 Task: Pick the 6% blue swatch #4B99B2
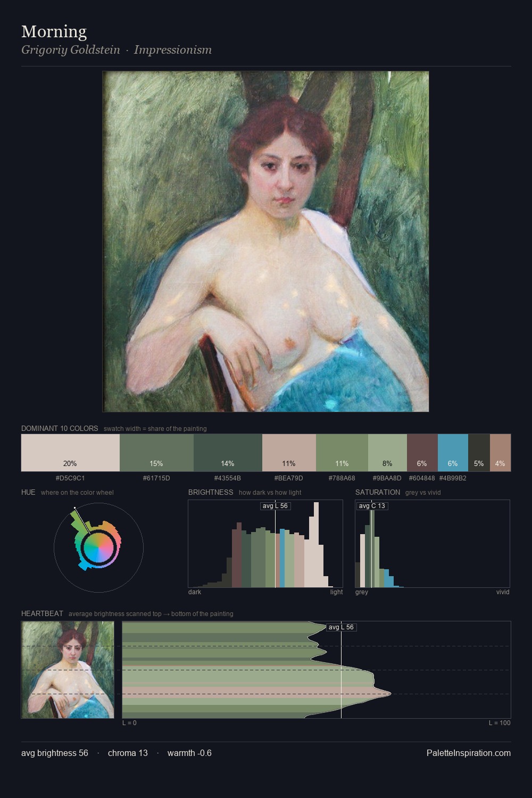pyautogui.click(x=453, y=453)
